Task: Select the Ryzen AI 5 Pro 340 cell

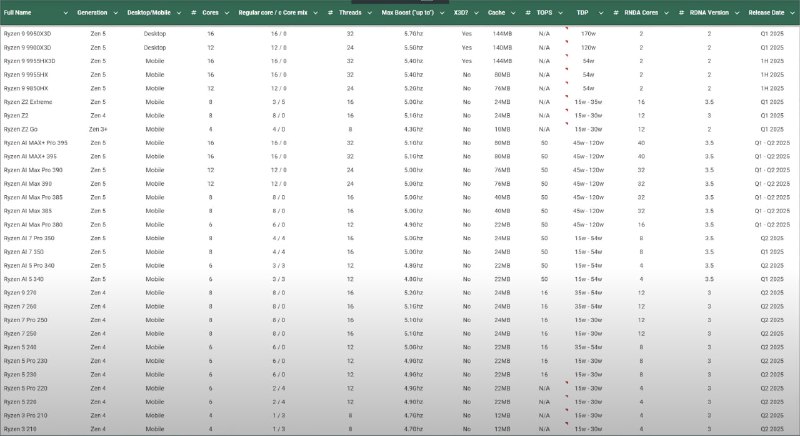Action: pos(29,266)
